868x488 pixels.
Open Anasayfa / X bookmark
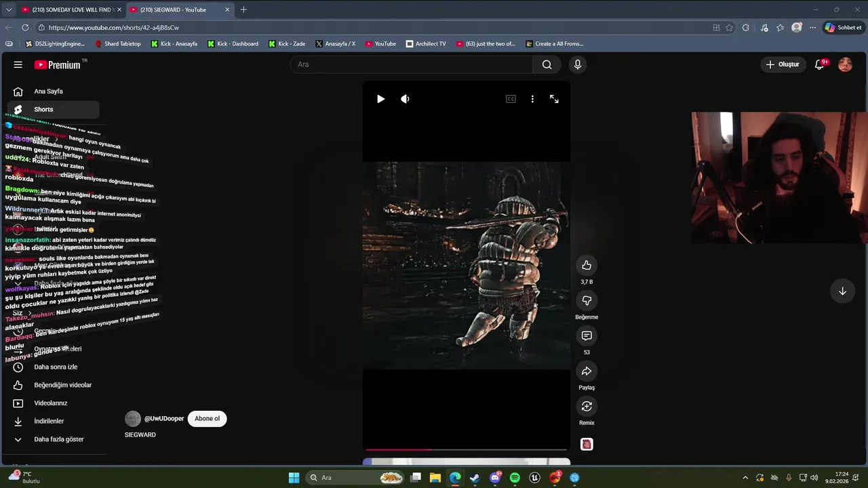(336, 44)
